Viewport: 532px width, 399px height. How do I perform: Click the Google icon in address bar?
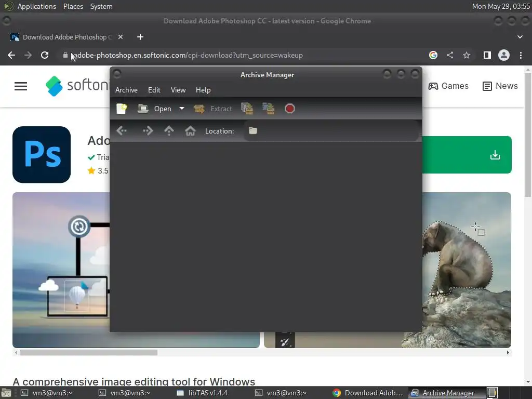(433, 55)
